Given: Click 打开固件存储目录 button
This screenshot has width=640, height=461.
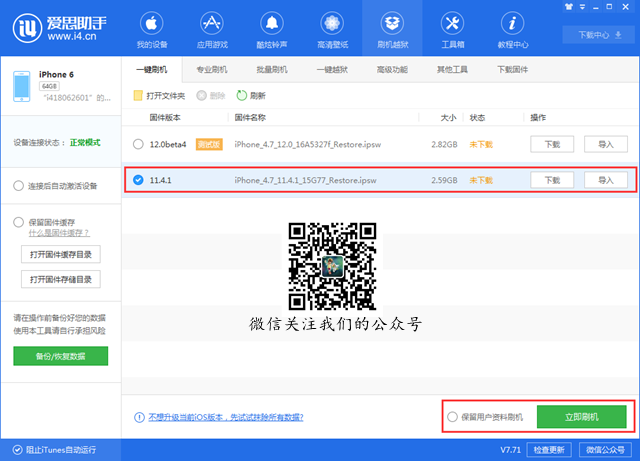Looking at the screenshot, I should coord(61,279).
